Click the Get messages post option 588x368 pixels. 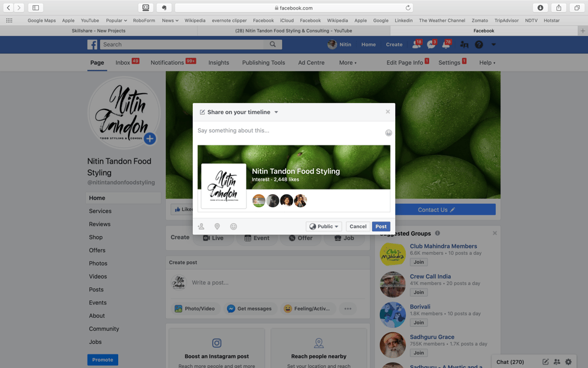point(249,309)
